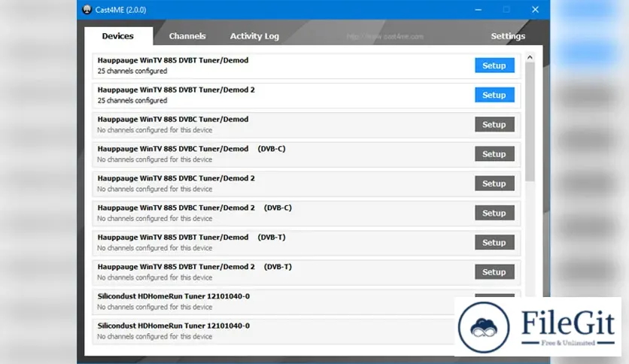This screenshot has width=629, height=364.
Task: Select the upper 'Silicondust HDHomeRun Tuner 12101040-0' title
Action: tap(173, 296)
